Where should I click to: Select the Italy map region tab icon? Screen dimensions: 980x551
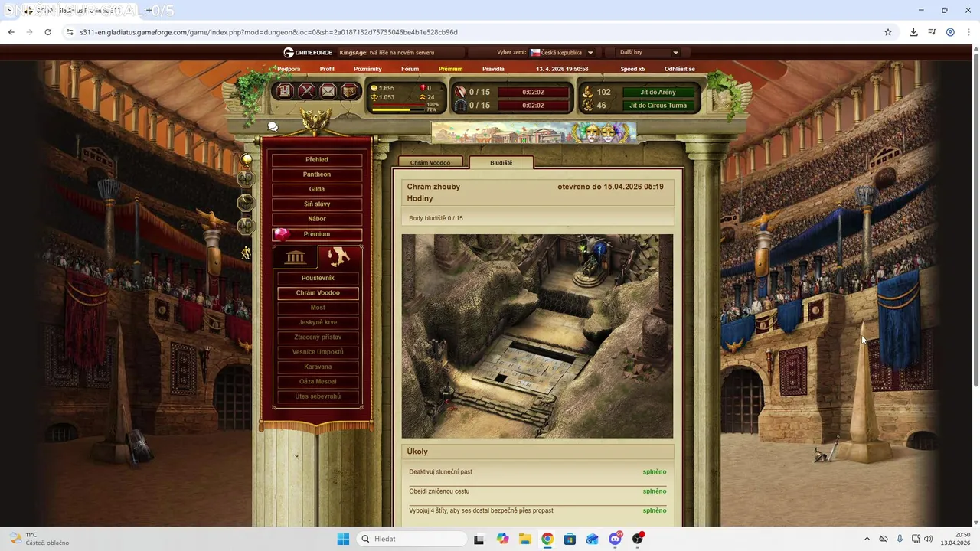click(339, 257)
